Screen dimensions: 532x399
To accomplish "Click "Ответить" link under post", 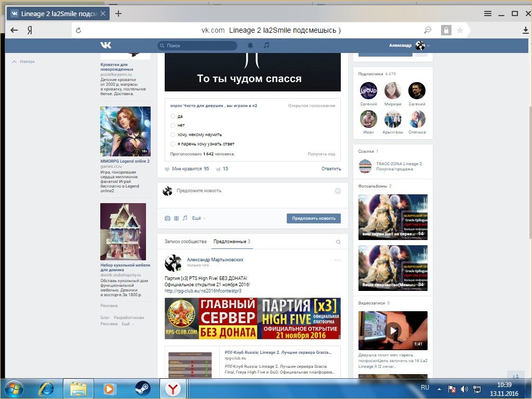I will pyautogui.click(x=331, y=169).
